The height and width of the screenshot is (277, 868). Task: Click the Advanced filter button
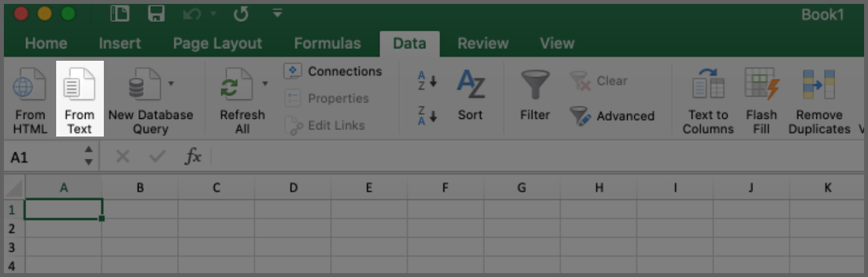click(612, 116)
